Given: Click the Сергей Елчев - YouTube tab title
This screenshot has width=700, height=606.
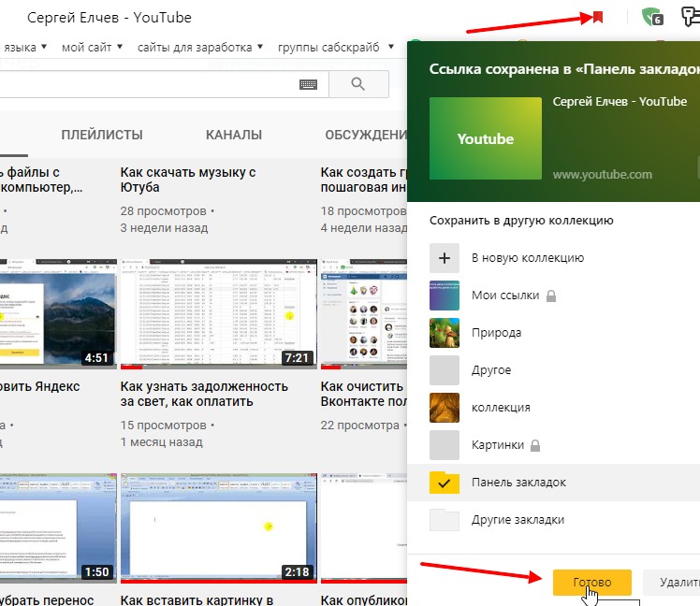Looking at the screenshot, I should [109, 18].
